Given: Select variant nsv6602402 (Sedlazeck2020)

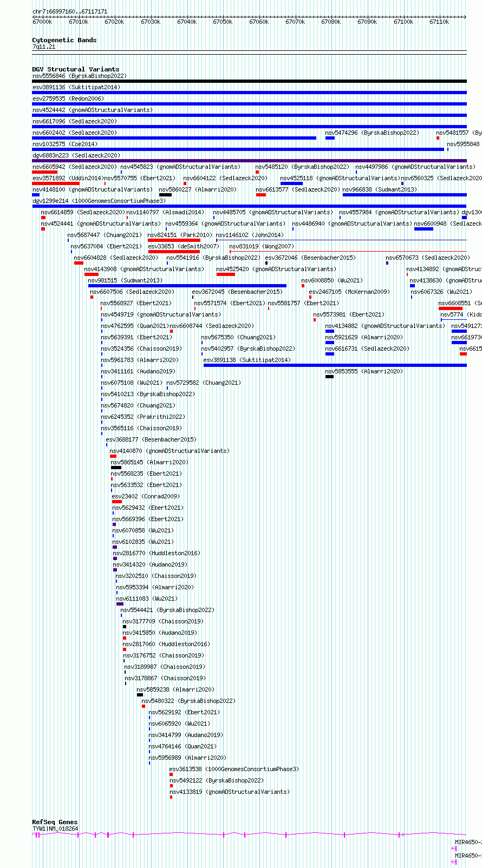Looking at the screenshot, I should (74, 133).
